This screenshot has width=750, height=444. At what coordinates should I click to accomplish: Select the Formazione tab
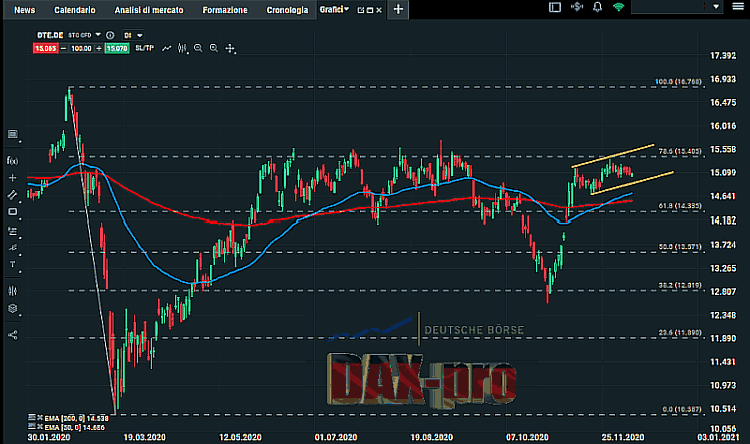point(225,10)
